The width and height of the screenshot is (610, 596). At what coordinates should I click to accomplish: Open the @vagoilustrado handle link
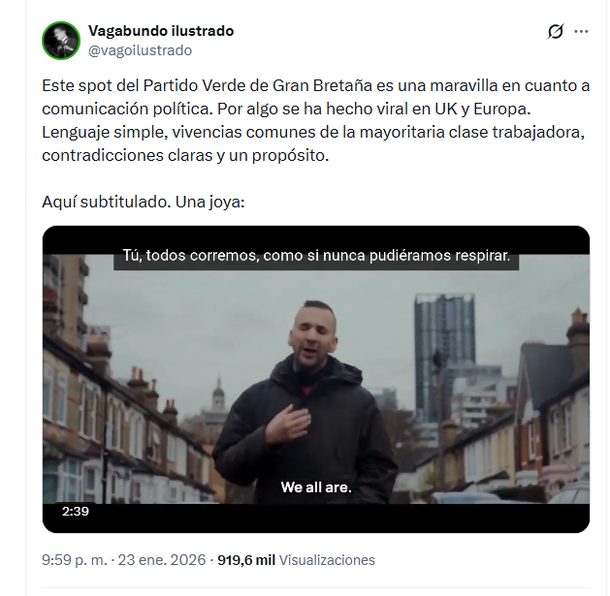(140, 50)
